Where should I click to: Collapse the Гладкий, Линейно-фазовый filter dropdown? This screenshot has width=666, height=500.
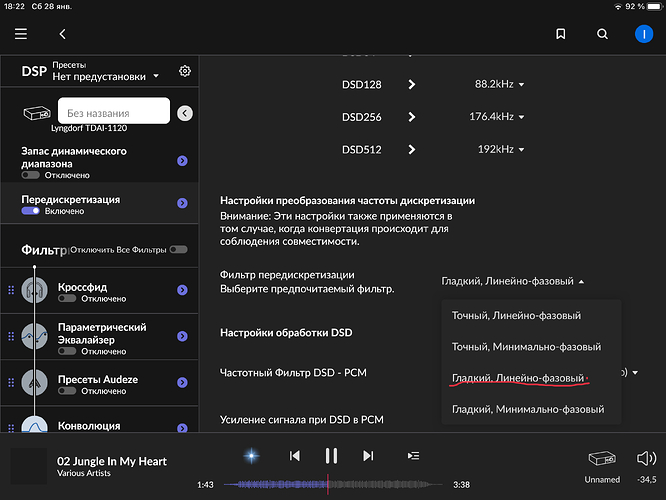coord(513,281)
